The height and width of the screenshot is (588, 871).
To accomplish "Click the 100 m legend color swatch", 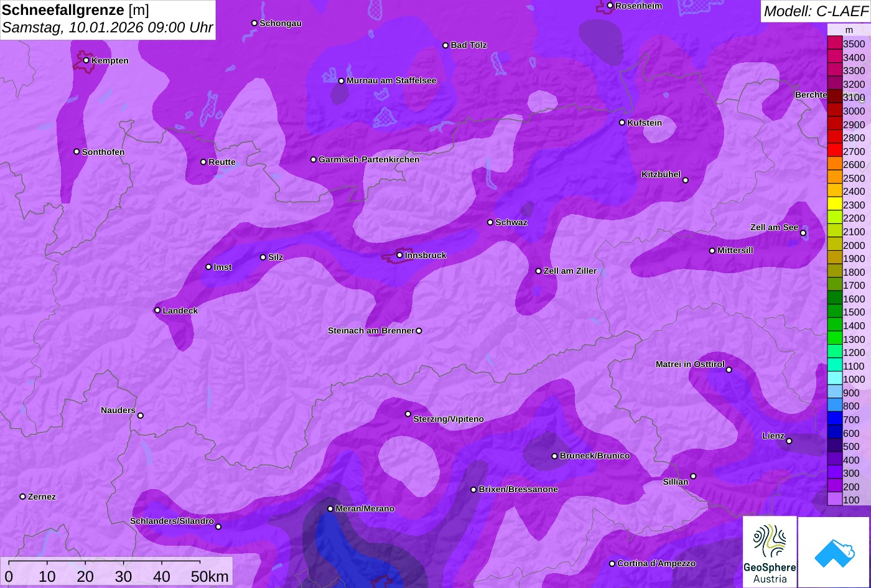I will [834, 500].
